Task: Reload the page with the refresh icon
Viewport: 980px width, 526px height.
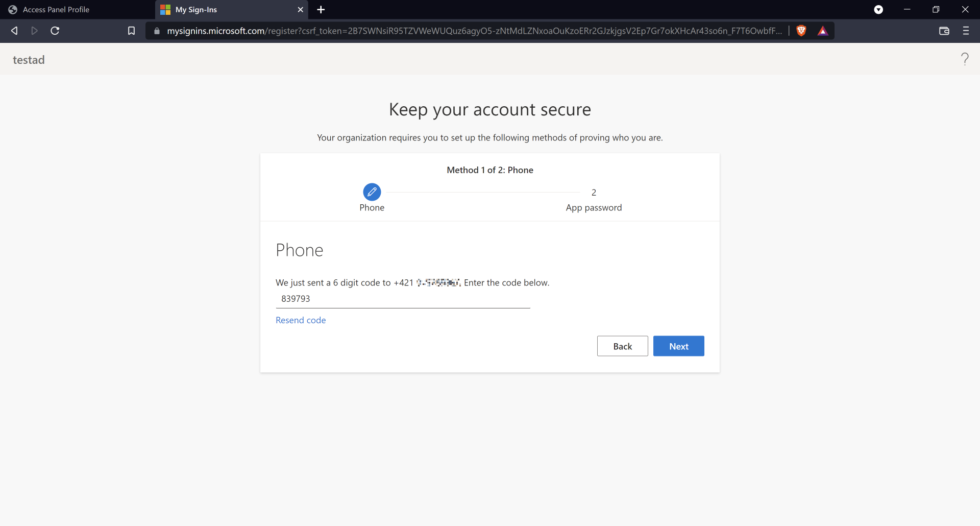Action: (55, 31)
